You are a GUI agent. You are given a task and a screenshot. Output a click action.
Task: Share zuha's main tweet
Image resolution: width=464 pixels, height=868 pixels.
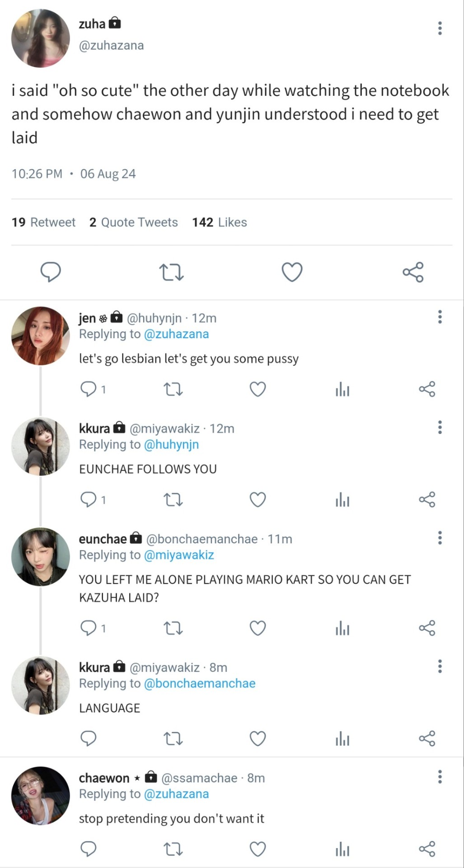(413, 272)
